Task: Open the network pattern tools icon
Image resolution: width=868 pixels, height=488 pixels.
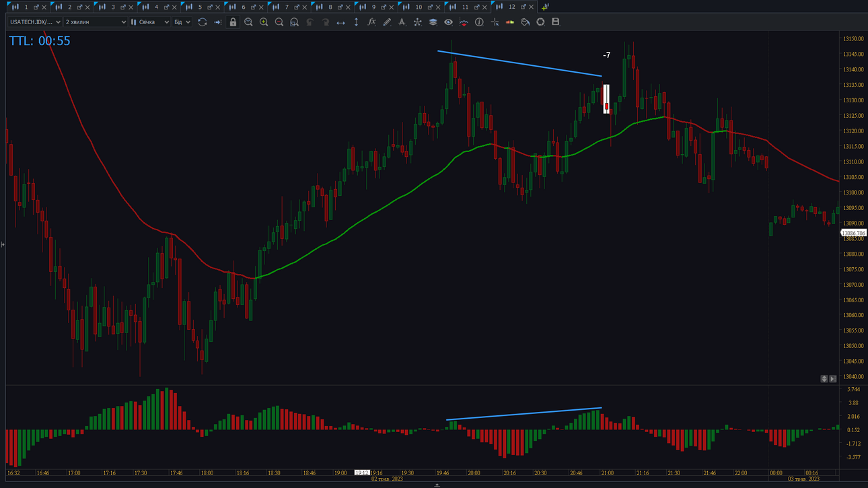Action: [x=417, y=22]
